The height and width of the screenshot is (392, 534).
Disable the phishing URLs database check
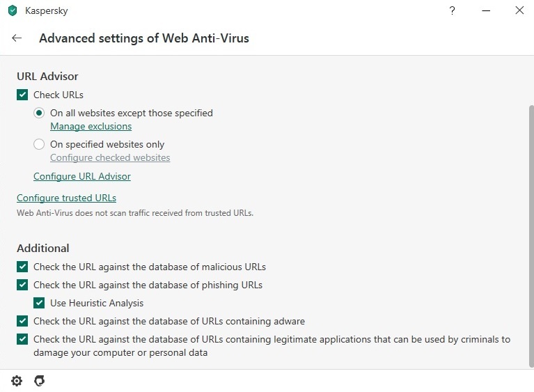pyautogui.click(x=22, y=285)
